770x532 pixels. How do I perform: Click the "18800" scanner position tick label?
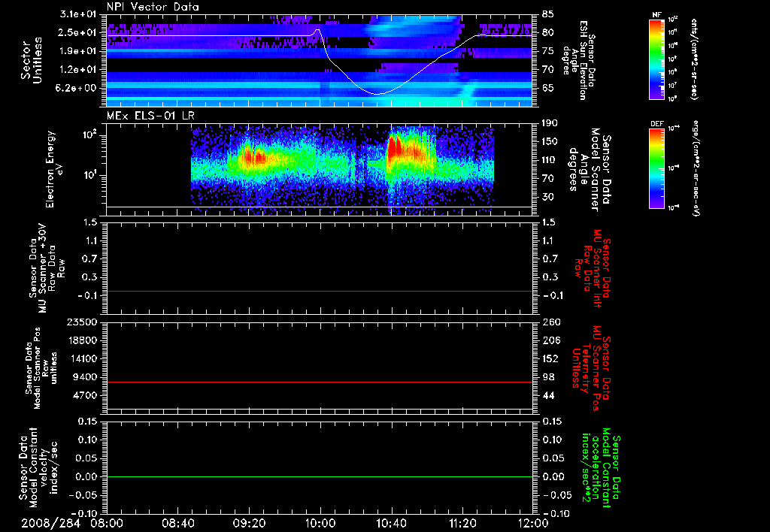tap(81, 340)
